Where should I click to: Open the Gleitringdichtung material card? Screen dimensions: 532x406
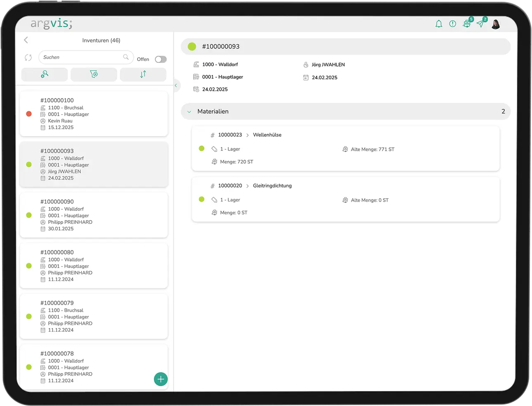(345, 199)
